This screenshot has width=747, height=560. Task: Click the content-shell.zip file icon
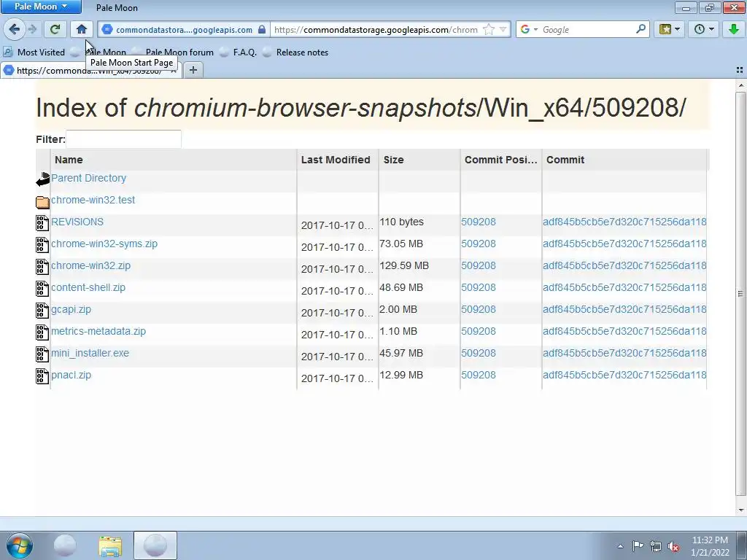(42, 289)
